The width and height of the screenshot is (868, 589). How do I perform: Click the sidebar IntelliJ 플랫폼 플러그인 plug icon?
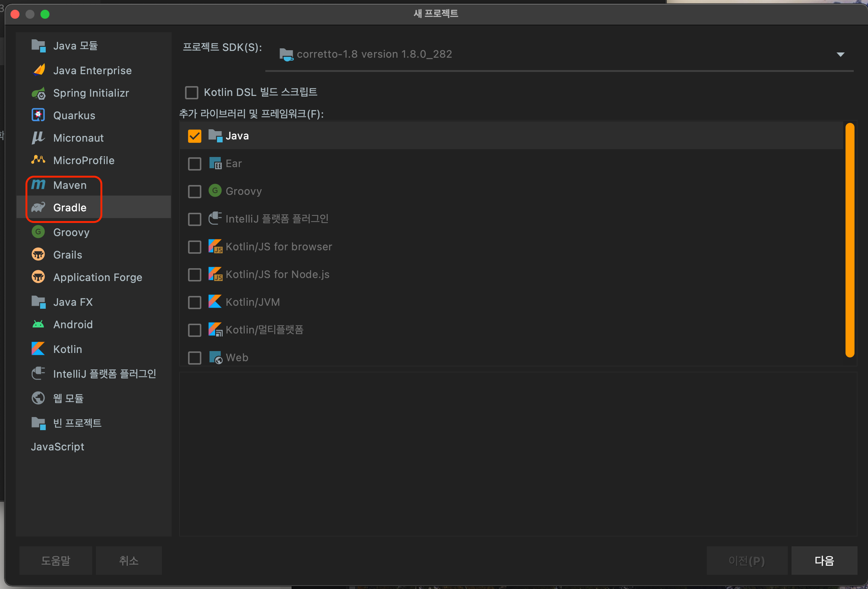point(38,374)
